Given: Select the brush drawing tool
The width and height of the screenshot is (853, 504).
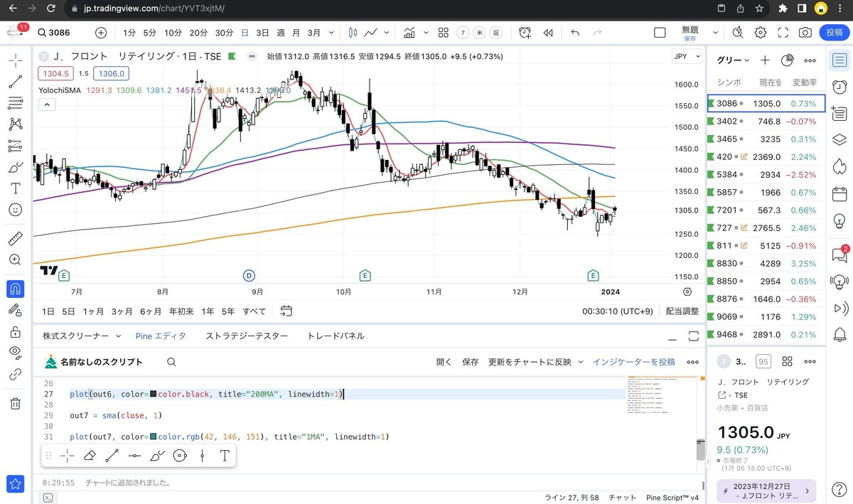Looking at the screenshot, I should (15, 167).
